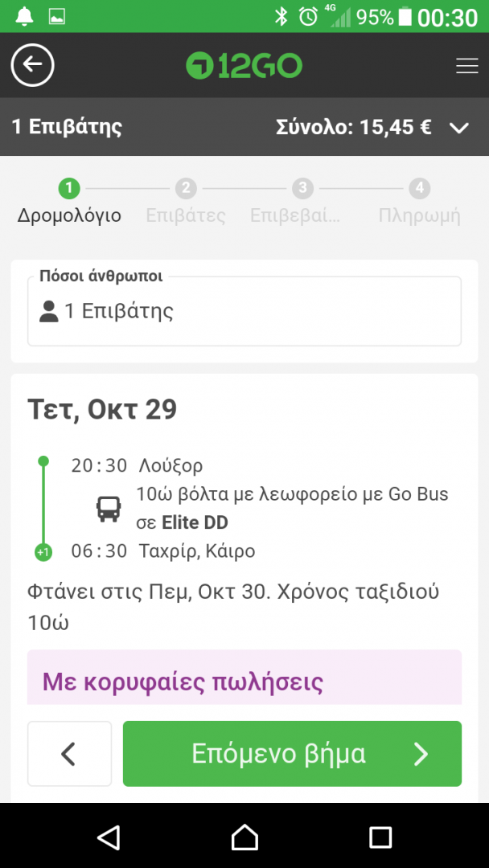
Task: Go to step 4 Πληρωμή
Action: point(419,201)
